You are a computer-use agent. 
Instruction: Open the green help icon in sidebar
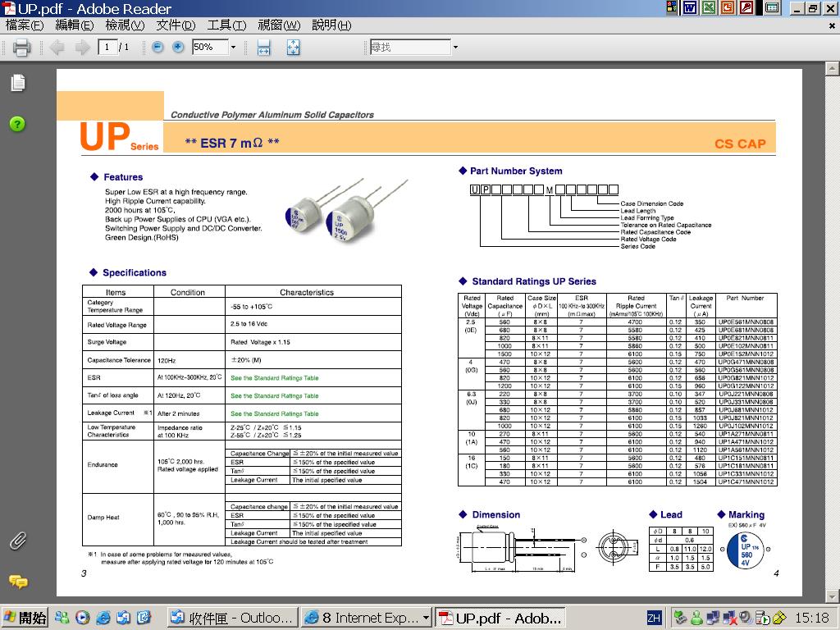click(18, 124)
